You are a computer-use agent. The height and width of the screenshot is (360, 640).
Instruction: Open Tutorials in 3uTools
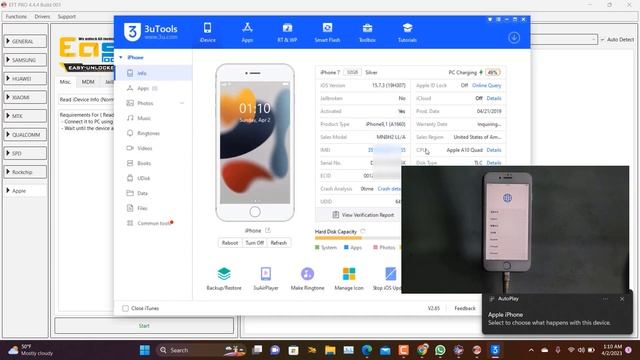407,32
